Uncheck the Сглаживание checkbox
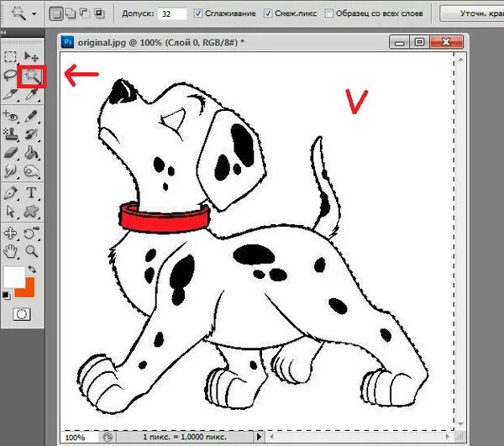The width and height of the screenshot is (504, 446). [198, 13]
